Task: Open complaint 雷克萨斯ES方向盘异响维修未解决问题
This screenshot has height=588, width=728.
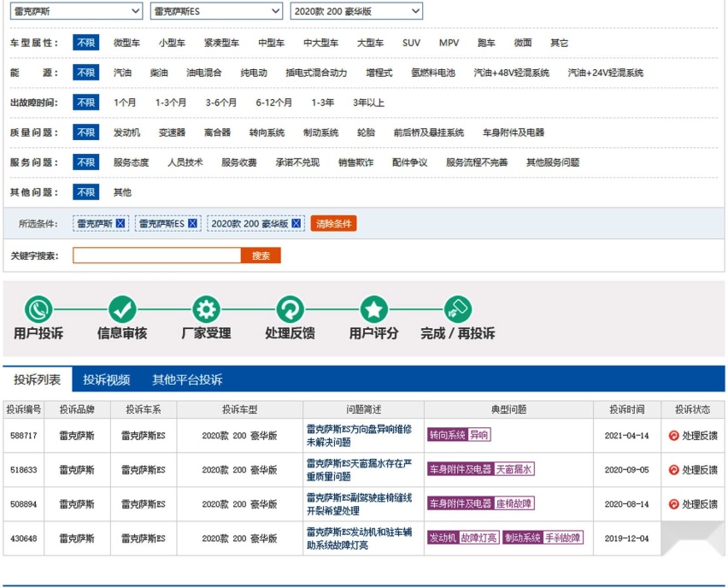Action: (359, 436)
